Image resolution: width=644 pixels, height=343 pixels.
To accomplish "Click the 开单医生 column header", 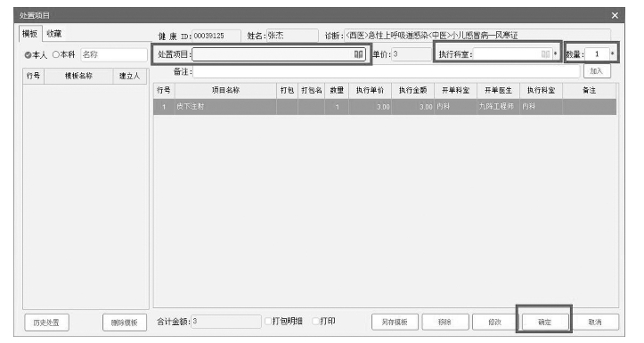I will point(498,90).
